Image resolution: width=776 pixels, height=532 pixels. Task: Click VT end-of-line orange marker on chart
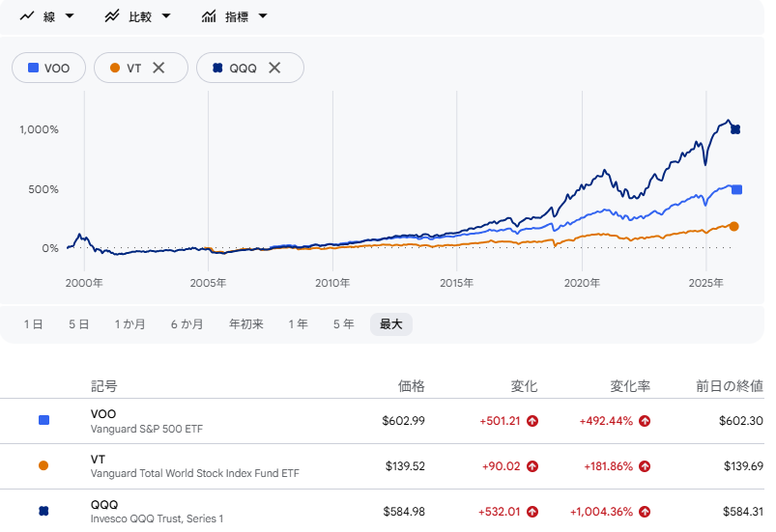point(733,227)
